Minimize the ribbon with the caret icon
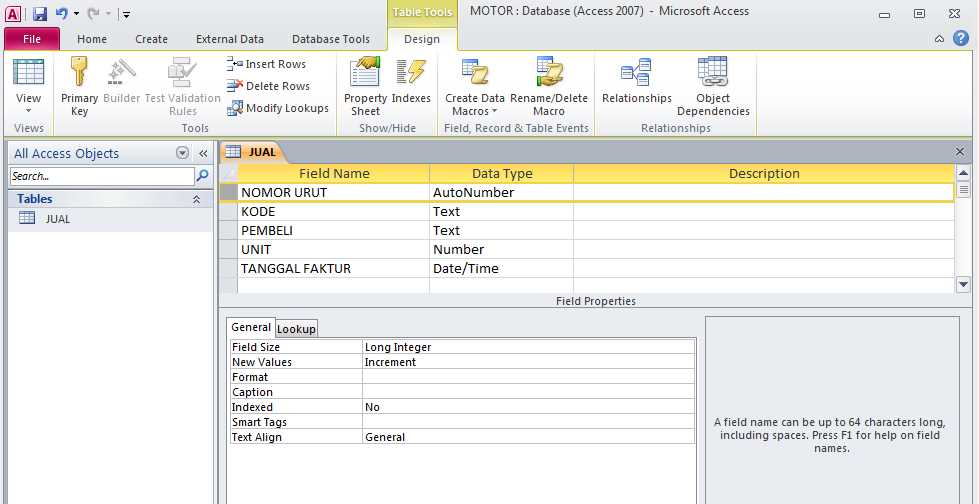This screenshot has height=504, width=979. [939, 39]
